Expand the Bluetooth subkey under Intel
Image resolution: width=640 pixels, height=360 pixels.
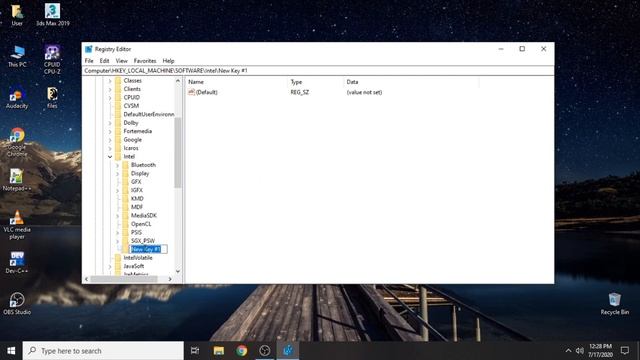click(x=117, y=165)
